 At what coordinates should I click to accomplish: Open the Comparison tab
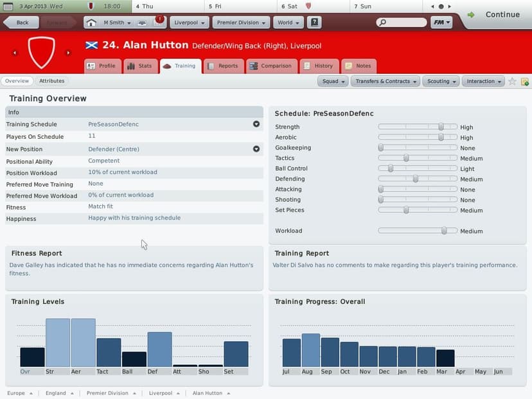pos(272,66)
